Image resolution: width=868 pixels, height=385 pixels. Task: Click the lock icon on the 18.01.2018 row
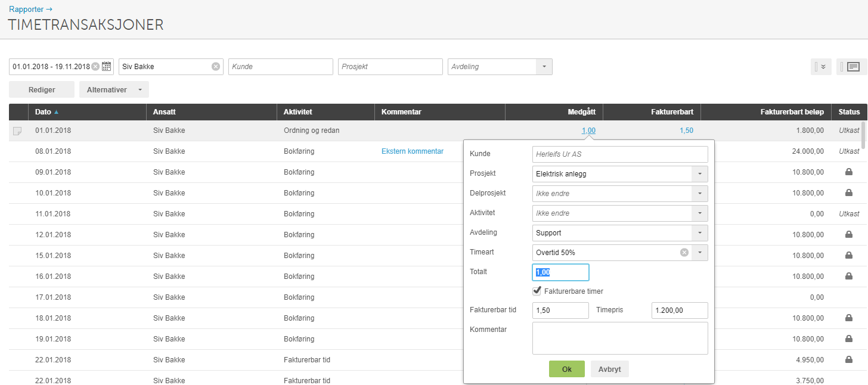(849, 318)
